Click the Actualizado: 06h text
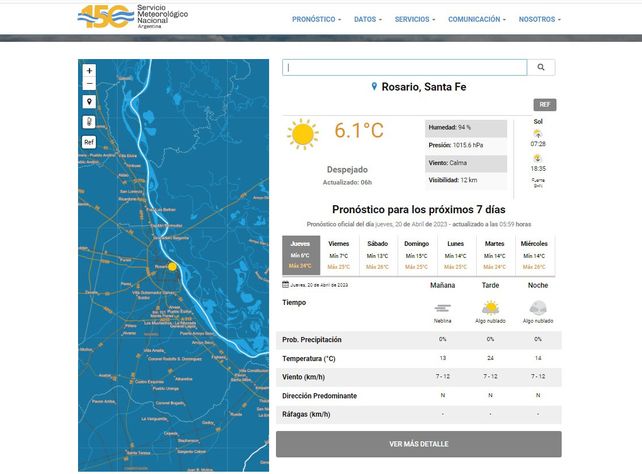Viewport: 642px width, 474px height. (x=347, y=183)
